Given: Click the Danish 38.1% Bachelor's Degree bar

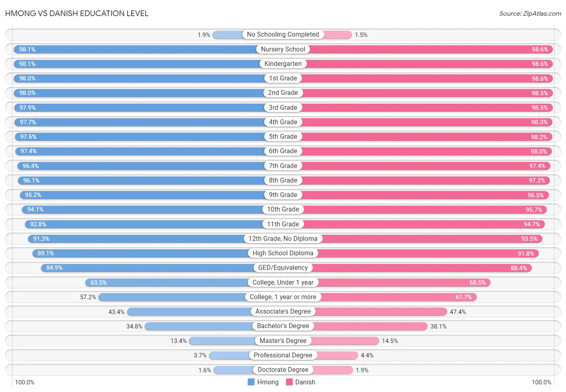Looking at the screenshot, I should click(370, 326).
